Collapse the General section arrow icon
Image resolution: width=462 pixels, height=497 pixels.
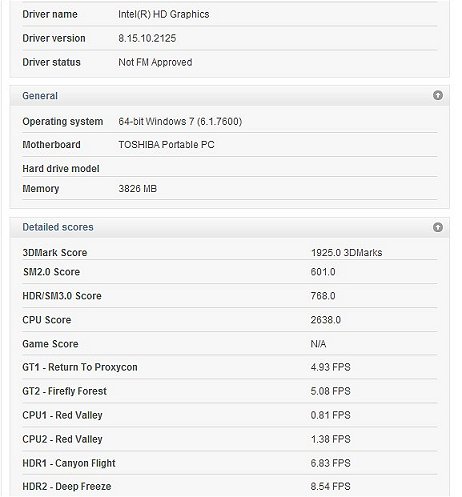[438, 95]
